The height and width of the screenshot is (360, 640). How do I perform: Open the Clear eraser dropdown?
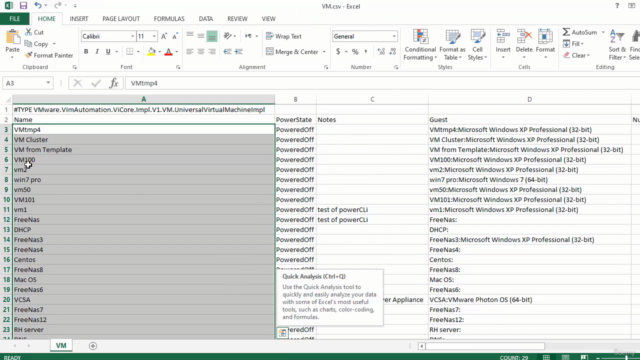click(576, 55)
